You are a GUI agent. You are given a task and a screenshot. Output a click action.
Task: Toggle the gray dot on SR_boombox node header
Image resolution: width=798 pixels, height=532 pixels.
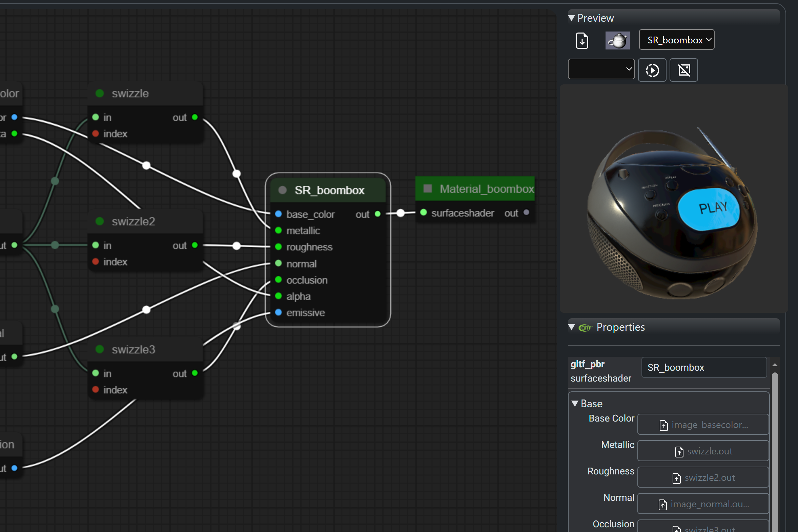(282, 190)
